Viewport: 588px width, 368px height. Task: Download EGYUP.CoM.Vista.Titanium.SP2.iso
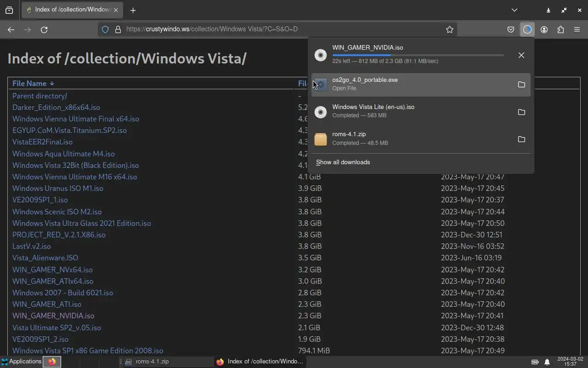[x=69, y=130]
